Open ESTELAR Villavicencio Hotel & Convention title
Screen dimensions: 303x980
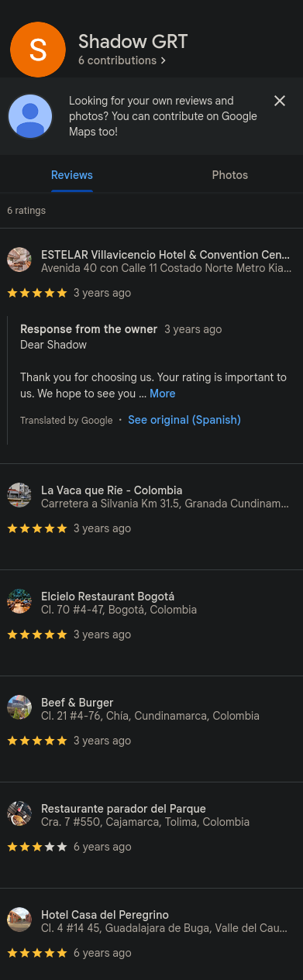click(166, 255)
